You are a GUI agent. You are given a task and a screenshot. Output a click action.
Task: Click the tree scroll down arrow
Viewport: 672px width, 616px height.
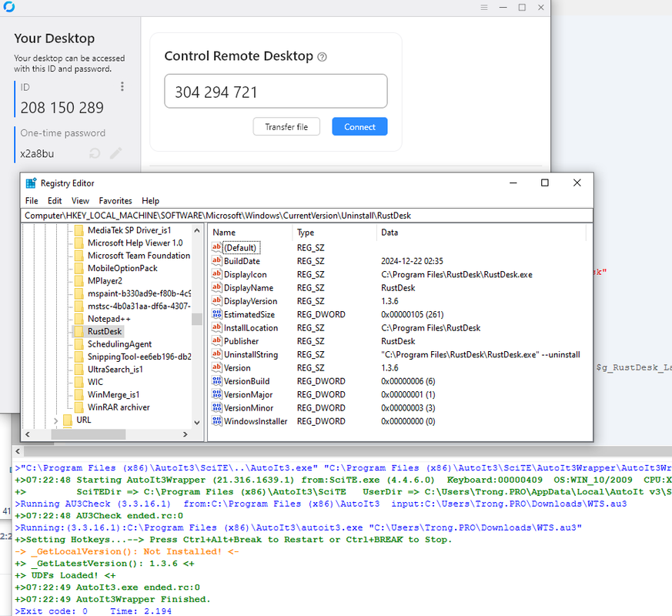click(197, 423)
